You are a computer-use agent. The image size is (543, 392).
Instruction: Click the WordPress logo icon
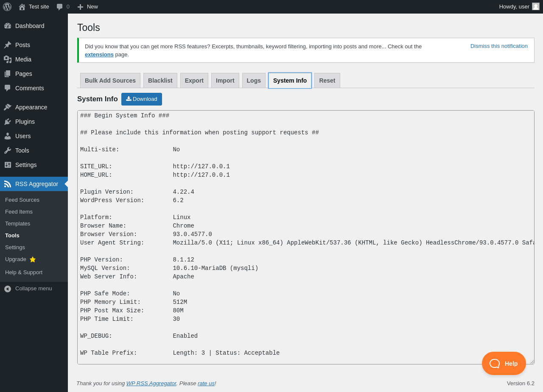(7, 7)
